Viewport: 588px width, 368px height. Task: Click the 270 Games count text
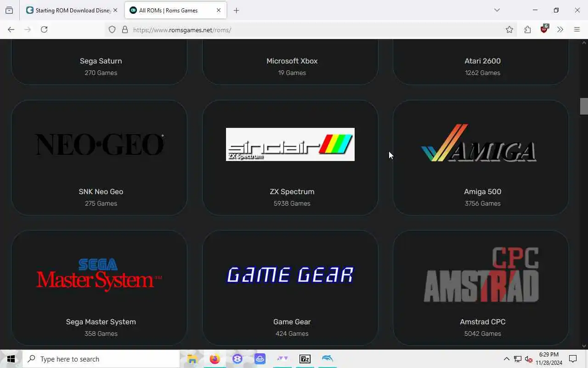pyautogui.click(x=101, y=73)
